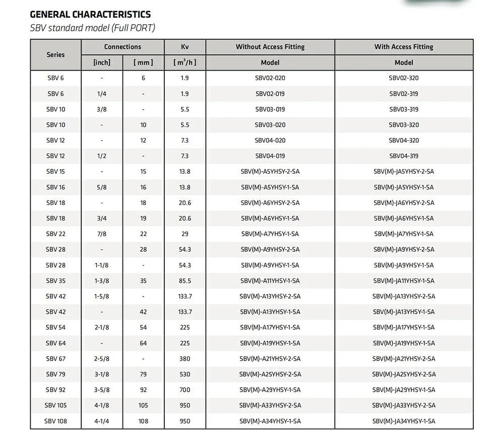
Task: Click the SBV(M)-A7YHSY-1-SA model cell
Action: tap(270, 234)
